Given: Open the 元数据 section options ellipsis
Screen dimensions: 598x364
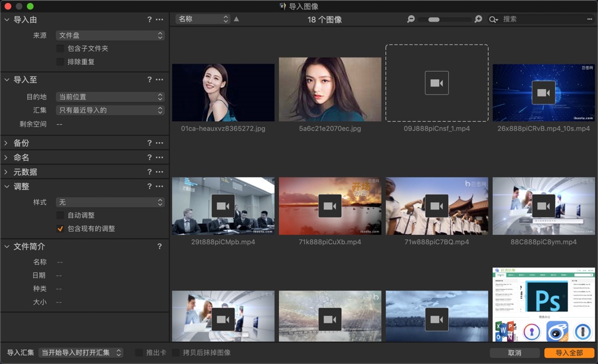Looking at the screenshot, I should pos(160,172).
